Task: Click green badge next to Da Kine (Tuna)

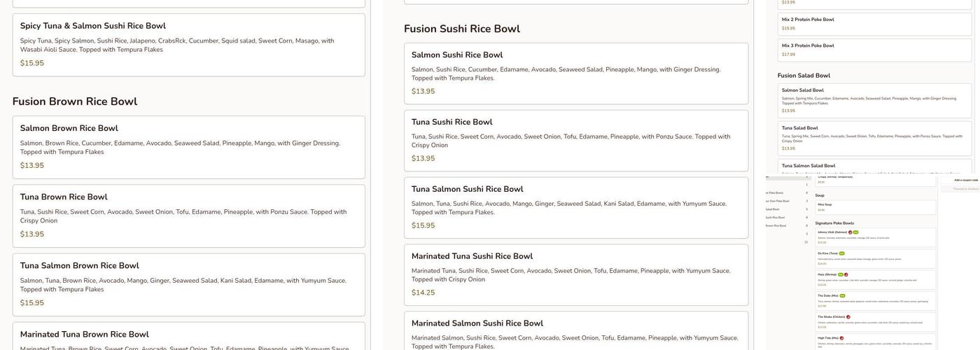Action: point(842,253)
